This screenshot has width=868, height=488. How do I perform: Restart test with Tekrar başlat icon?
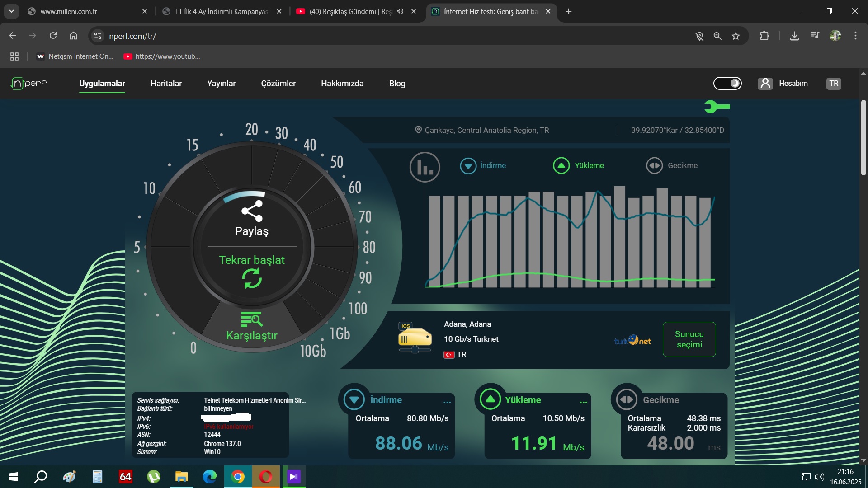pyautogui.click(x=252, y=278)
